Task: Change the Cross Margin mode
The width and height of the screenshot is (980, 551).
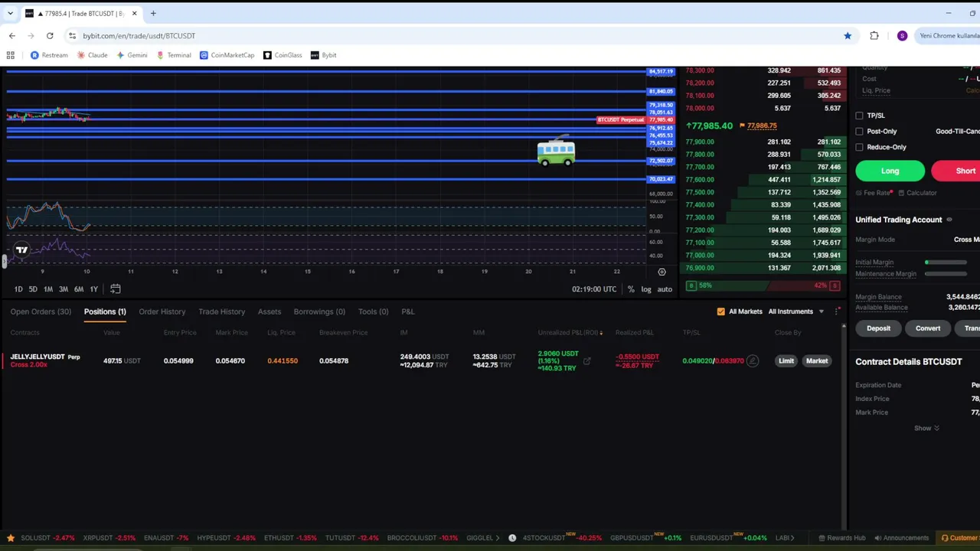Action: point(967,240)
